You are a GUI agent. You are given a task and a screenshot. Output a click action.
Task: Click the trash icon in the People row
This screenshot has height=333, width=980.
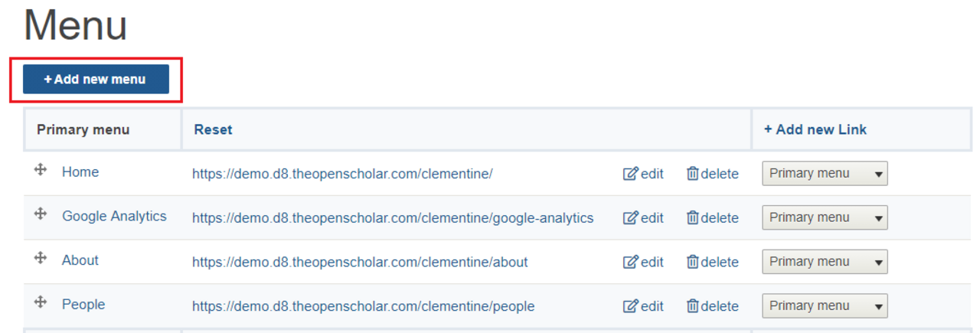pyautogui.click(x=693, y=306)
